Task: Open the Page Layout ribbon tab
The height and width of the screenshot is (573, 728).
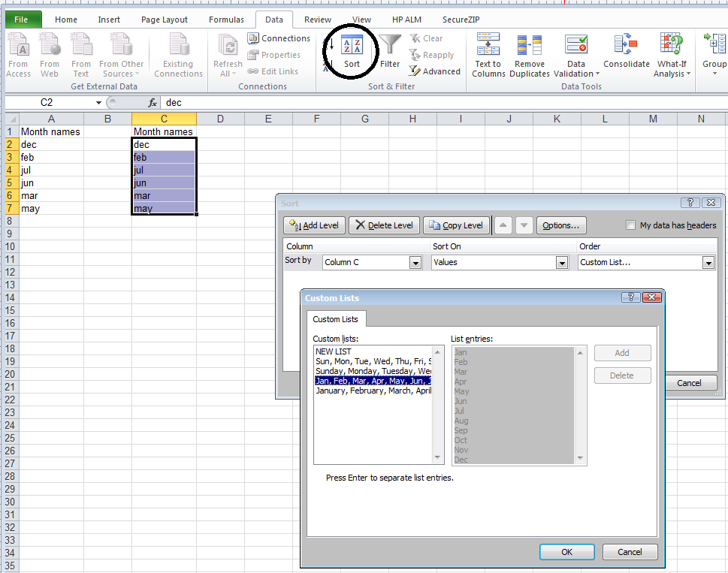Action: click(x=164, y=20)
